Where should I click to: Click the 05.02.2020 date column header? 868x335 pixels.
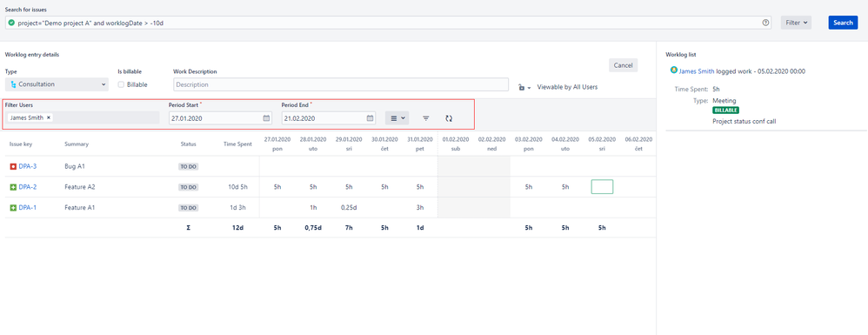[x=602, y=144]
